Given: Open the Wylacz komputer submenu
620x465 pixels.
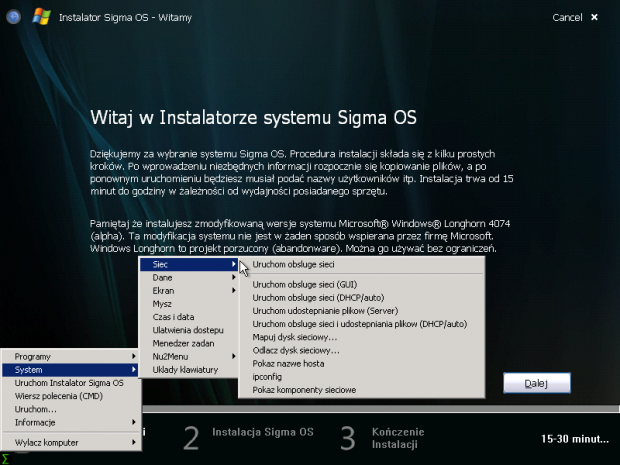Looking at the screenshot, I should click(71, 442).
